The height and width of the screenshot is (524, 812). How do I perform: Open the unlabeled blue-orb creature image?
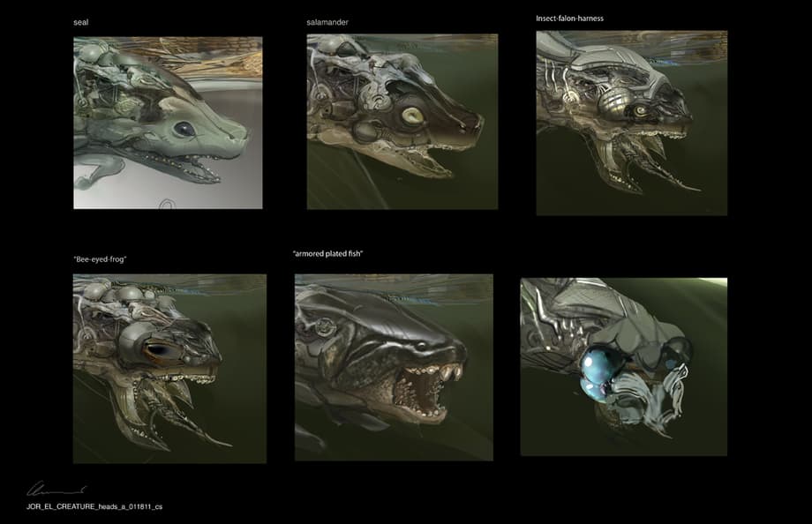(623, 367)
